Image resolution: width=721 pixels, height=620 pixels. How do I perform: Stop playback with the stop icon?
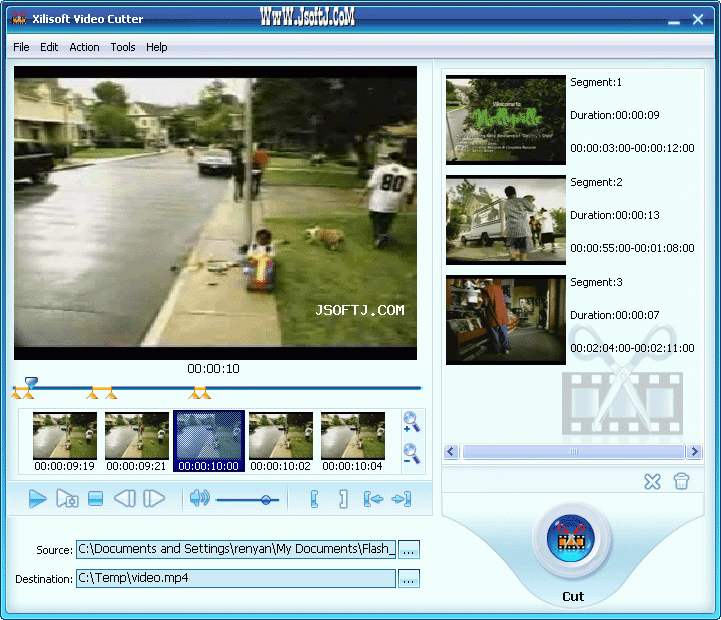pos(95,499)
